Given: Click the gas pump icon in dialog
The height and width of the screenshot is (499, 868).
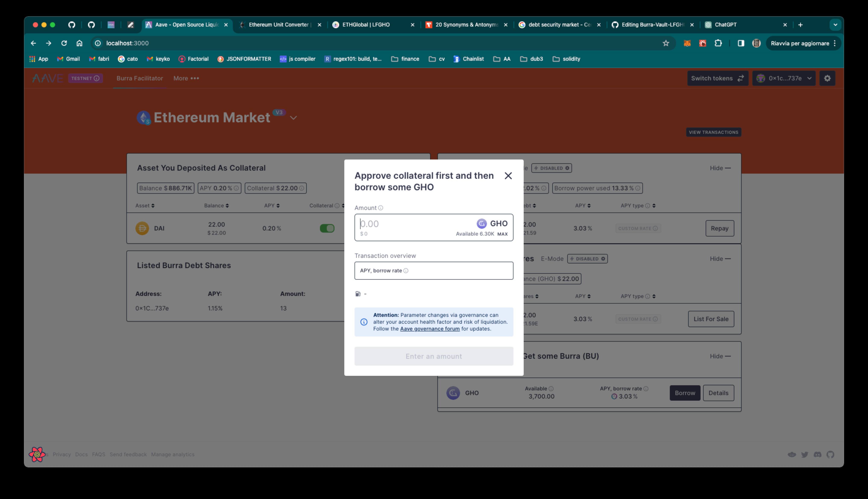Looking at the screenshot, I should click(358, 294).
